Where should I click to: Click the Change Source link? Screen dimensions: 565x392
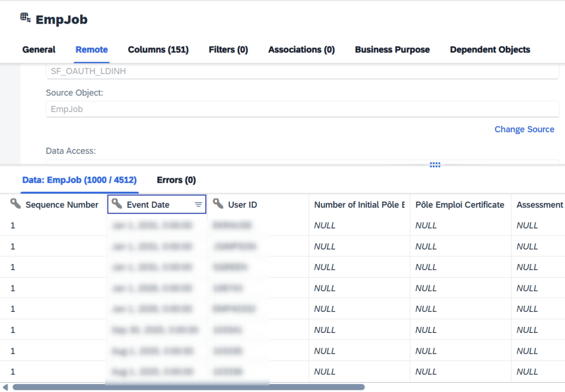pos(524,129)
